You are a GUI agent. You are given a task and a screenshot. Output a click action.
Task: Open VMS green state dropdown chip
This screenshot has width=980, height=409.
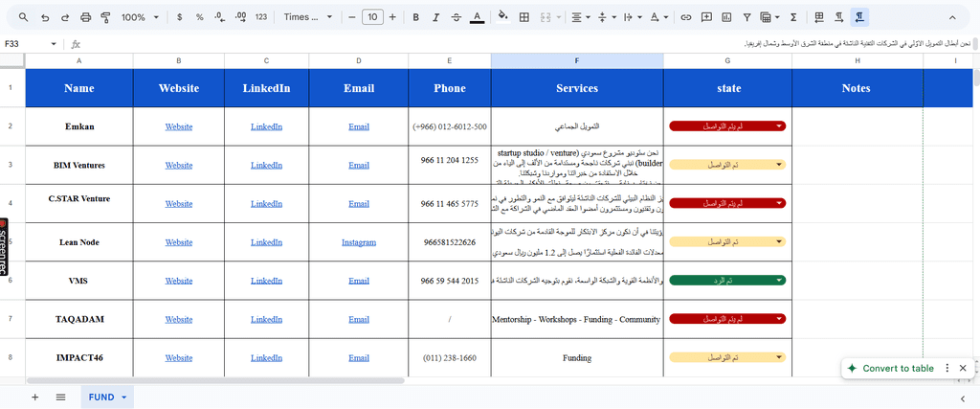pos(727,281)
